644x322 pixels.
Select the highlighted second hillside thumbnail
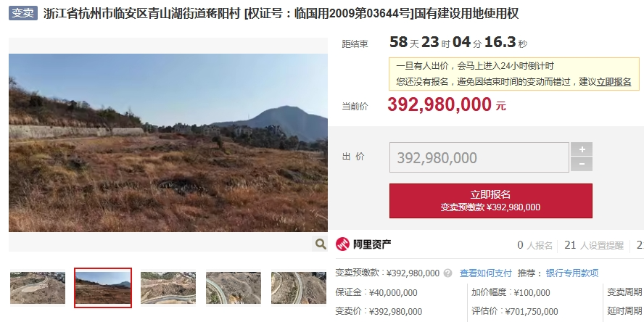[103, 288]
